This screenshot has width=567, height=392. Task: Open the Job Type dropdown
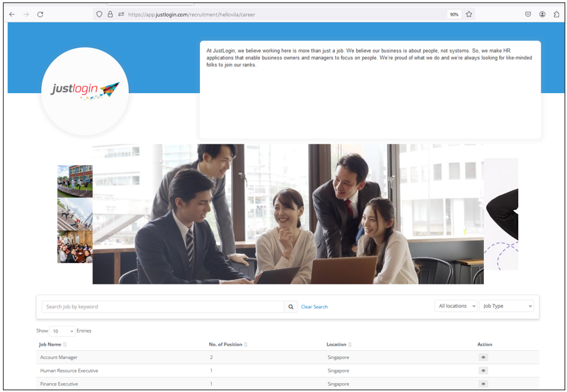point(506,306)
